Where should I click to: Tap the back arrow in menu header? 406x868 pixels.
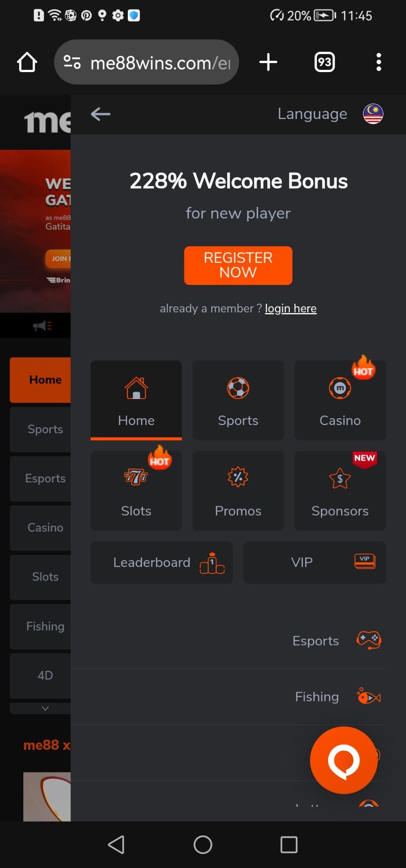(x=100, y=114)
